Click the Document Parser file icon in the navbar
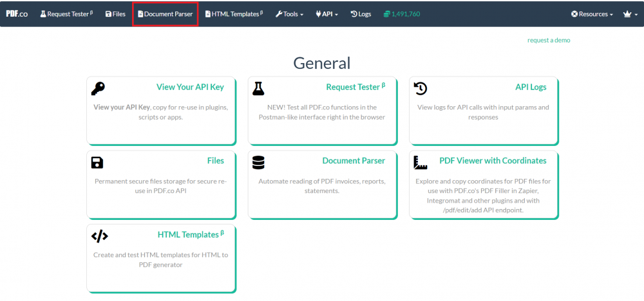Screen dimensions: 644x301 (x=140, y=14)
